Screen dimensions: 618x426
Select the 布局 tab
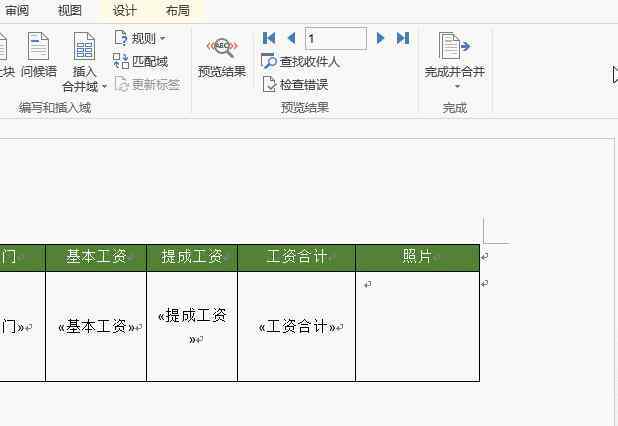[x=178, y=10]
